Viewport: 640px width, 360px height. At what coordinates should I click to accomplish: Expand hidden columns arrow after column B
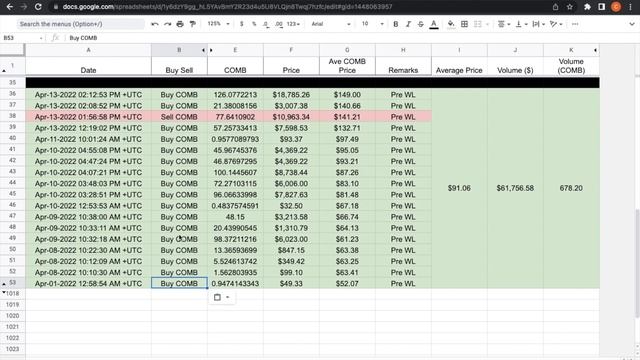203,50
